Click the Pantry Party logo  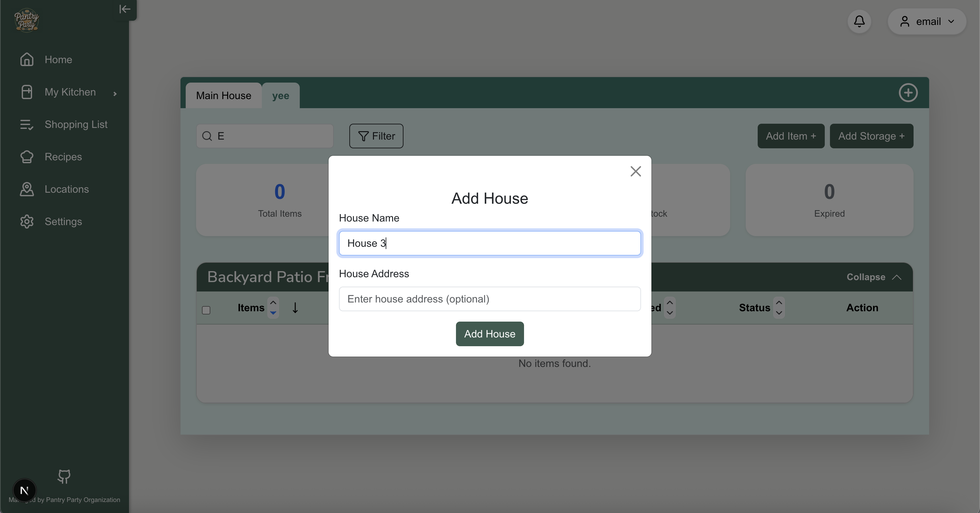pyautogui.click(x=26, y=20)
